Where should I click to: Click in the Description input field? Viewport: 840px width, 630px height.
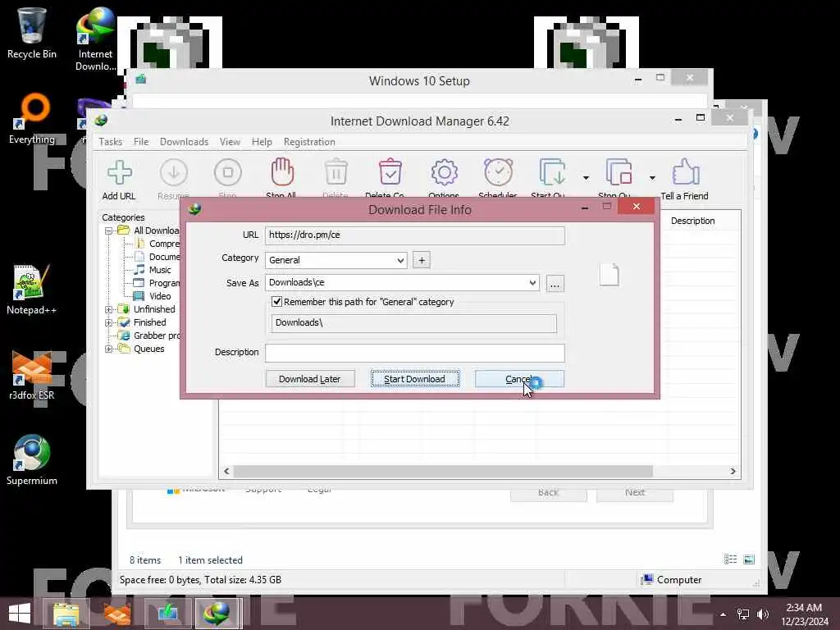coord(414,353)
